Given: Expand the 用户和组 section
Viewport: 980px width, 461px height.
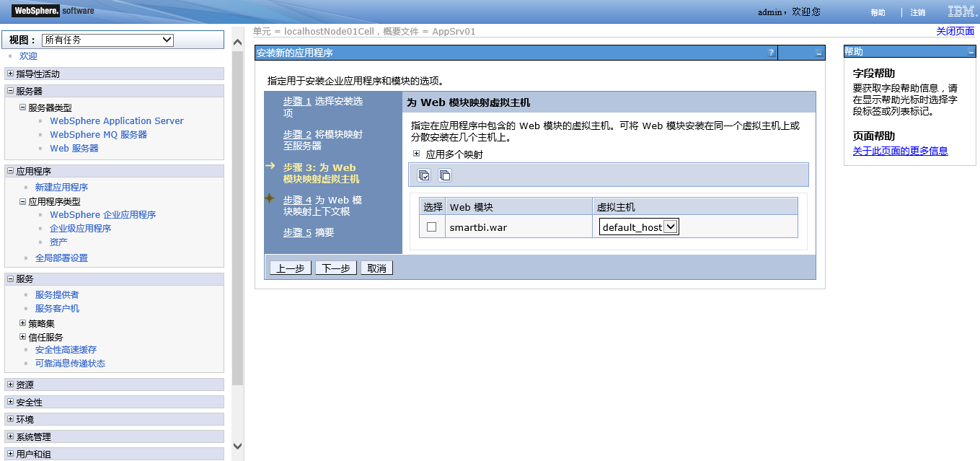Looking at the screenshot, I should pos(10,454).
